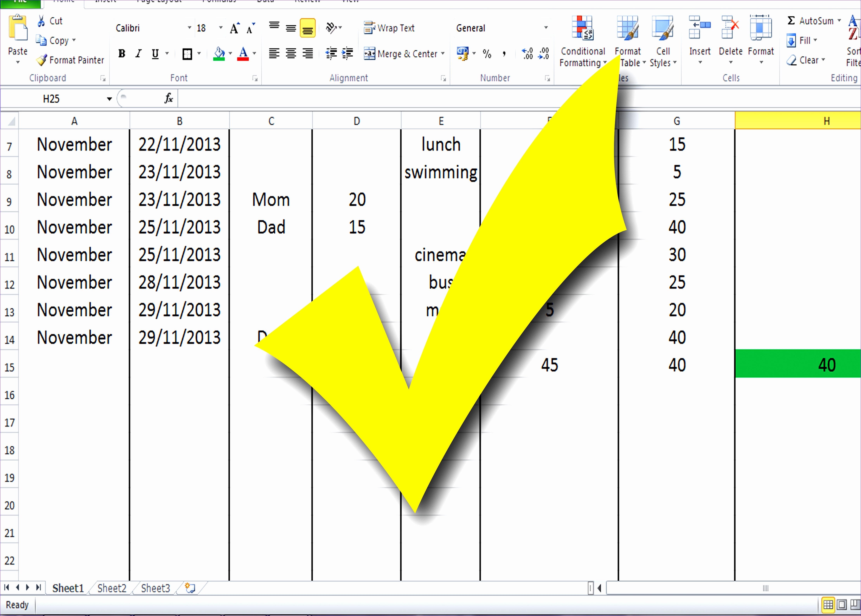Open the Format cells icon
861x616 pixels.
(x=761, y=27)
